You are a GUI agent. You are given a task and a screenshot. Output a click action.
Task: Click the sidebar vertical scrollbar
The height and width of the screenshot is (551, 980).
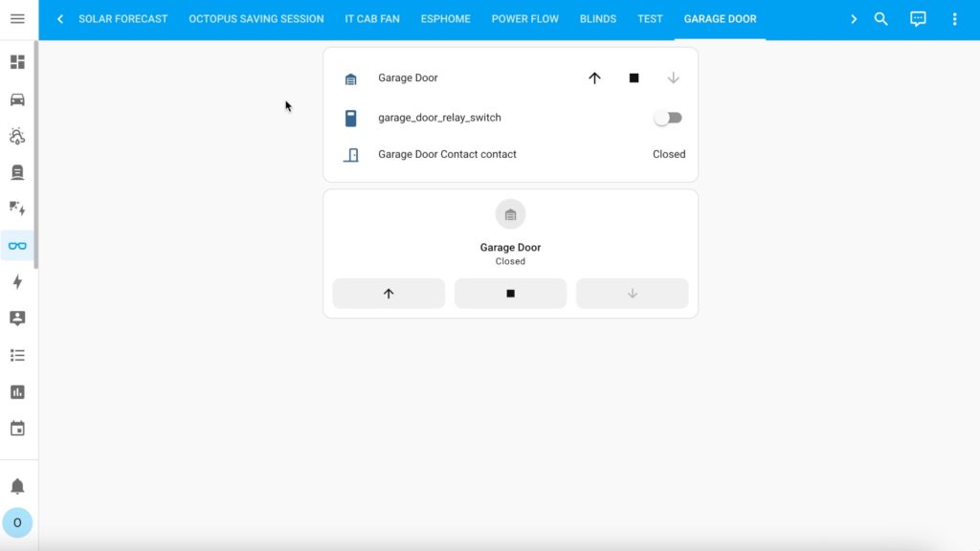[x=36, y=155]
